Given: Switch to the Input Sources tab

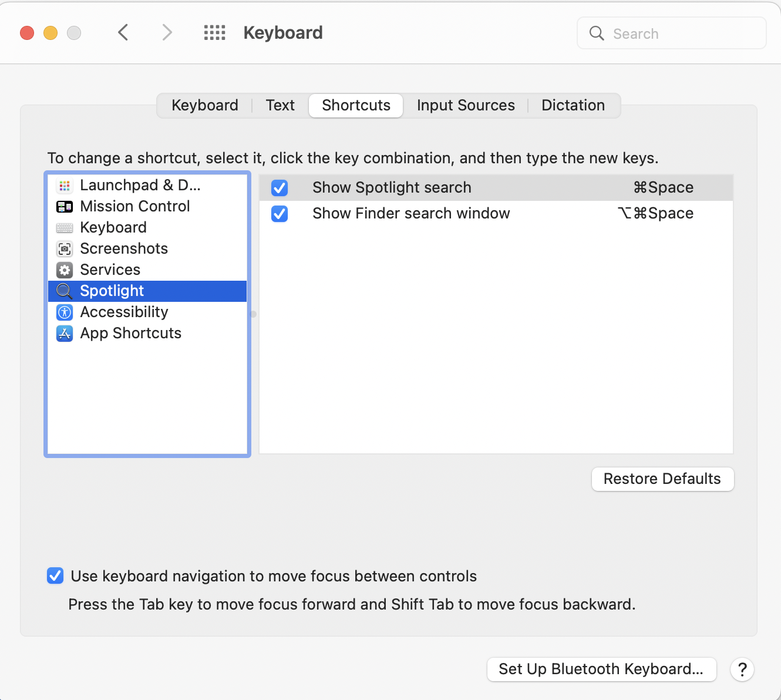Looking at the screenshot, I should 466,105.
